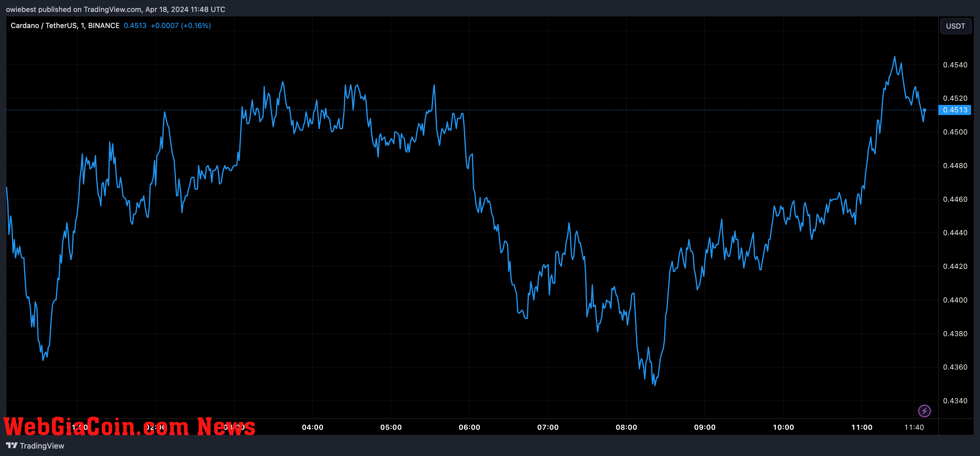Click the USDT currency button
The width and height of the screenshot is (980, 456).
tap(955, 26)
